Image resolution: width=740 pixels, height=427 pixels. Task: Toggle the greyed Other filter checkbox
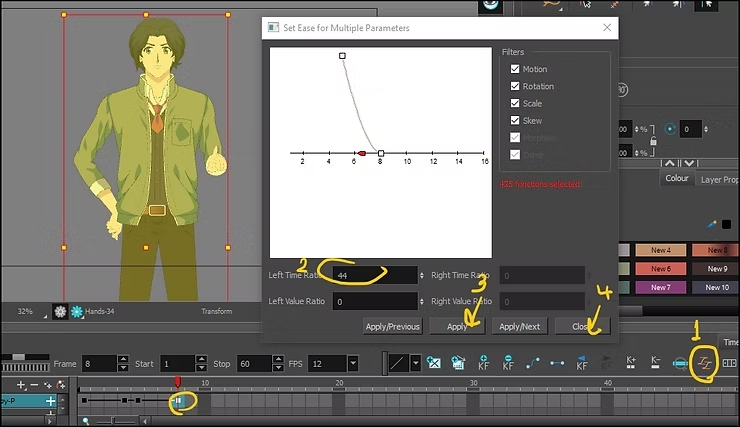[515, 154]
